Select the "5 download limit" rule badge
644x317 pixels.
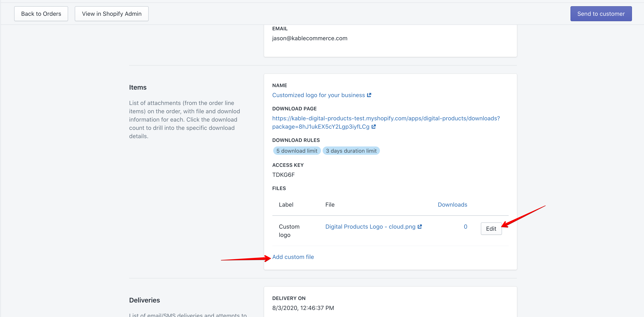tap(296, 151)
